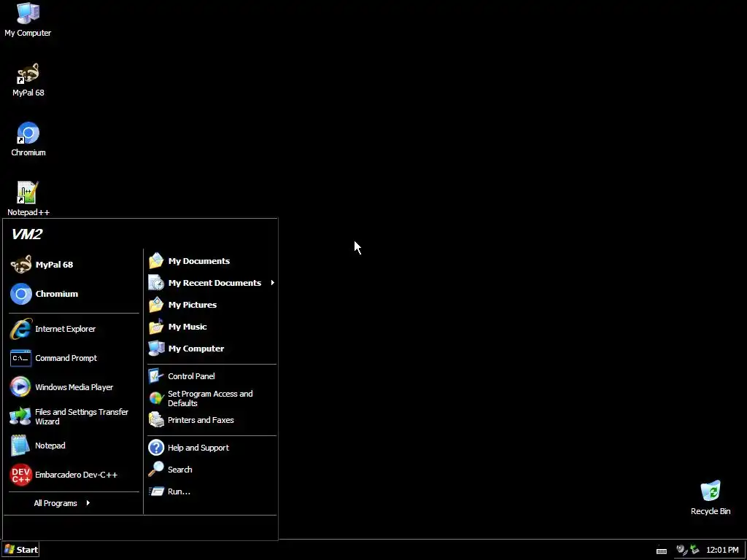Open Command Prompt from the Start menu

tap(74, 358)
